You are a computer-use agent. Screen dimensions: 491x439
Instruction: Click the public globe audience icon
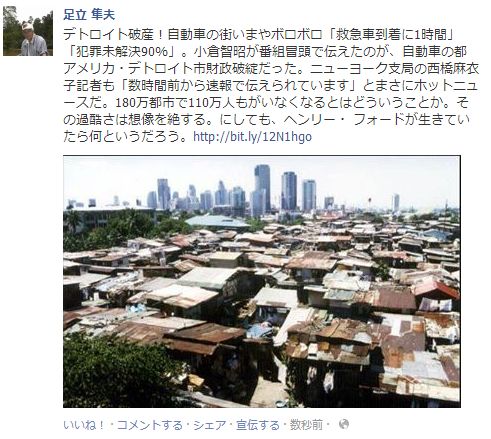pyautogui.click(x=344, y=424)
